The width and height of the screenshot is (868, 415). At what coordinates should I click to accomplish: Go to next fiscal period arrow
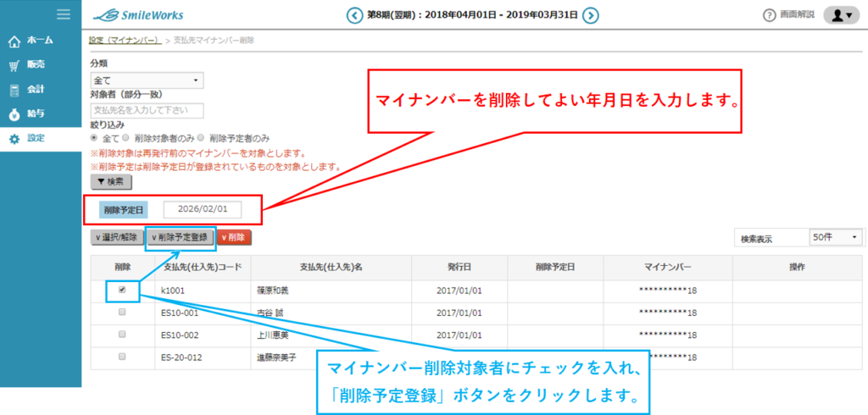[591, 15]
